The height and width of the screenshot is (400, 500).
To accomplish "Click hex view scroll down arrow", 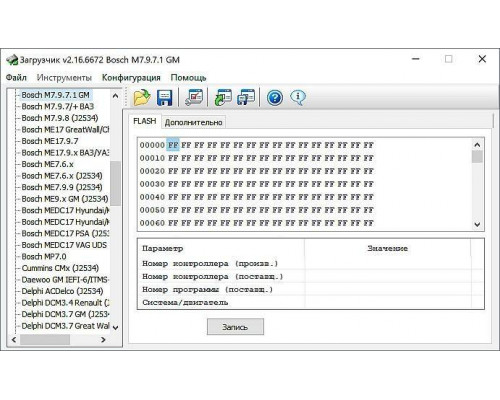I will (x=477, y=225).
